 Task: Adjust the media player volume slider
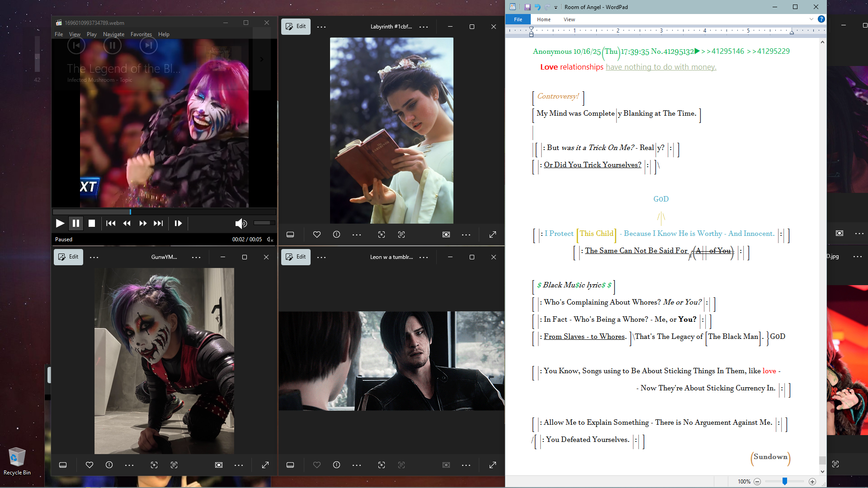(264, 223)
